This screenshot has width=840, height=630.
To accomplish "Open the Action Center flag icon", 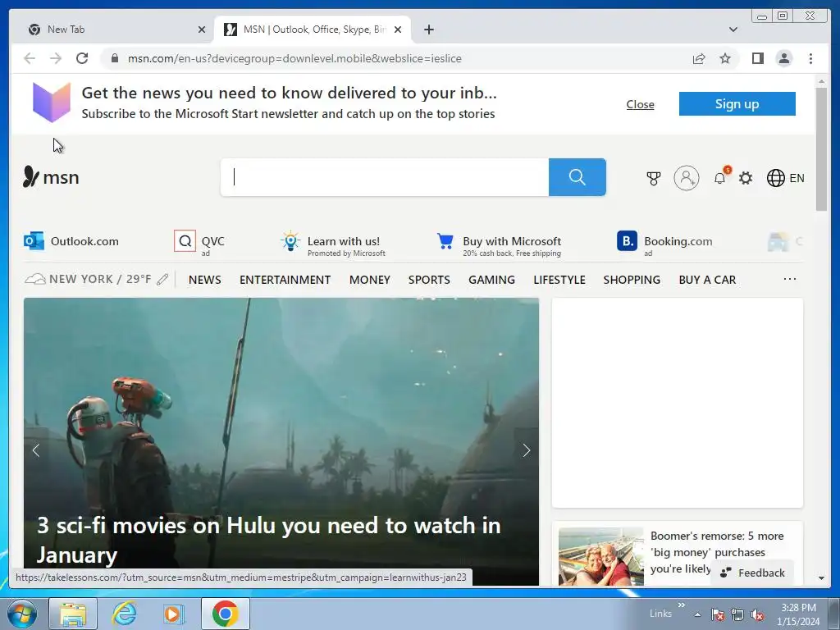I will [718, 614].
